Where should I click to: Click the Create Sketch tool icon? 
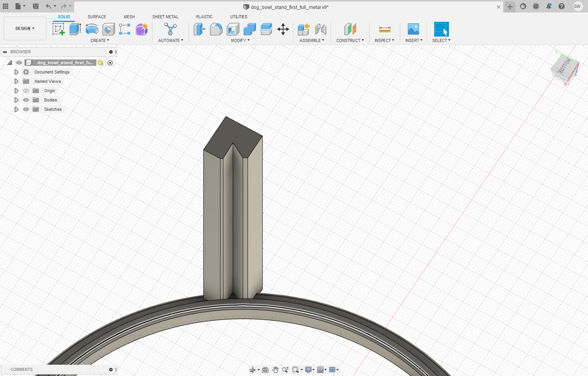(x=58, y=29)
